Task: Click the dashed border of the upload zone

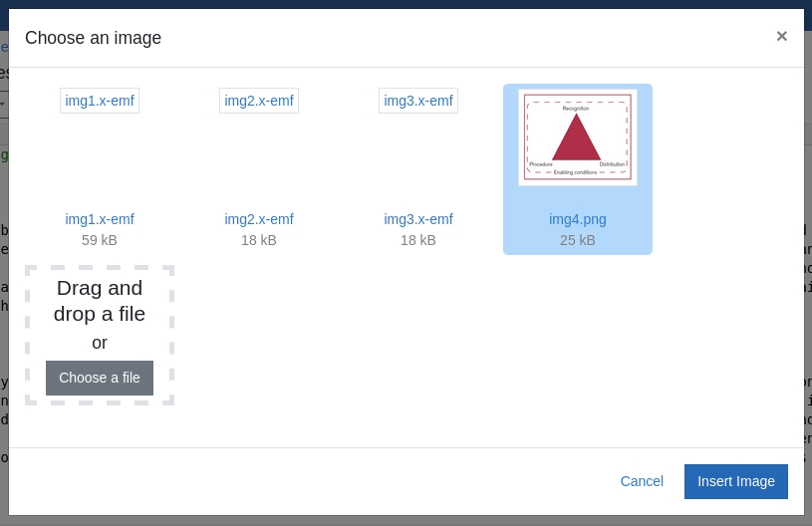Action: click(x=28, y=335)
